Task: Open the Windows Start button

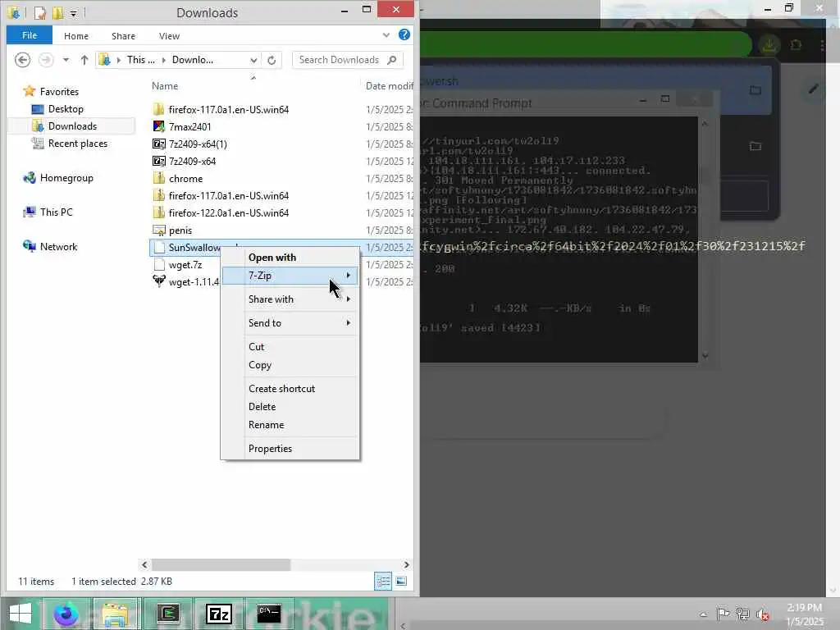Action: [20, 614]
